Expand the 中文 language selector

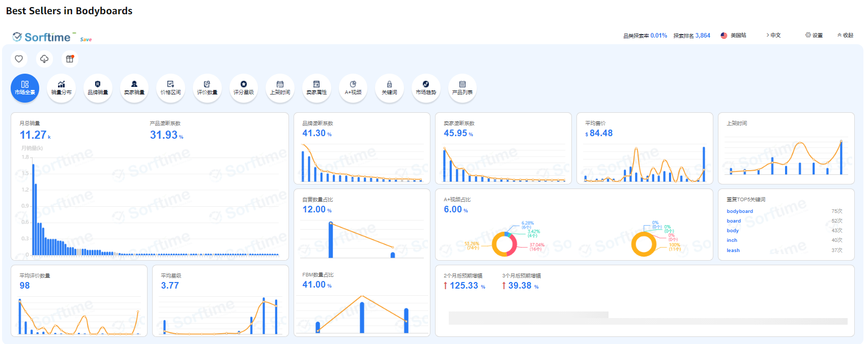773,36
